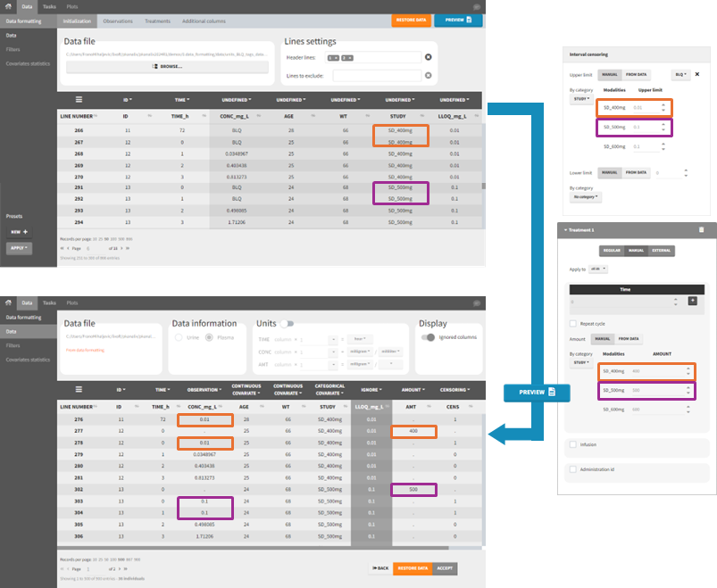Open the Treatments tab
Image resolution: width=717 pixels, height=588 pixels.
point(157,21)
